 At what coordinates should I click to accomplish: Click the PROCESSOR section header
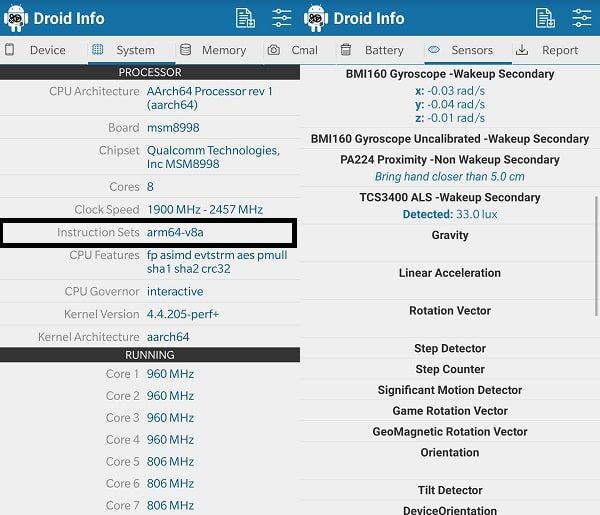coord(150,72)
